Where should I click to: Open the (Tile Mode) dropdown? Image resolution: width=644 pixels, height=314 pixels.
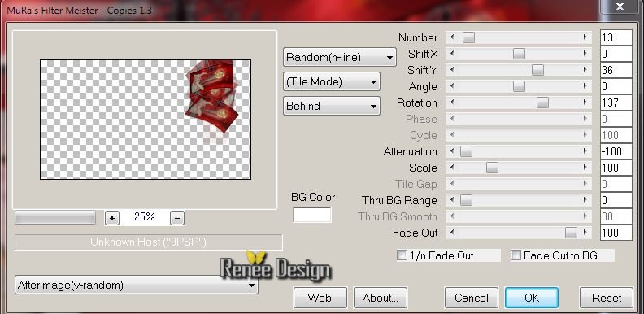point(332,82)
